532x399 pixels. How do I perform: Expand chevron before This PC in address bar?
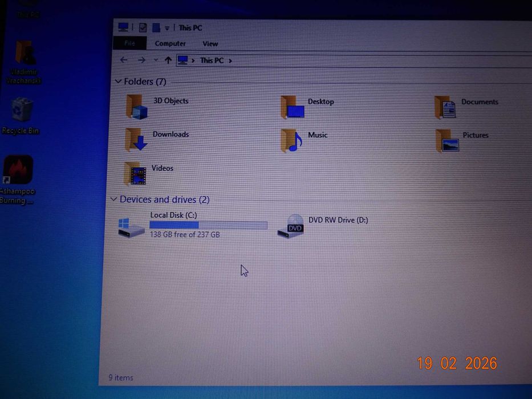193,61
